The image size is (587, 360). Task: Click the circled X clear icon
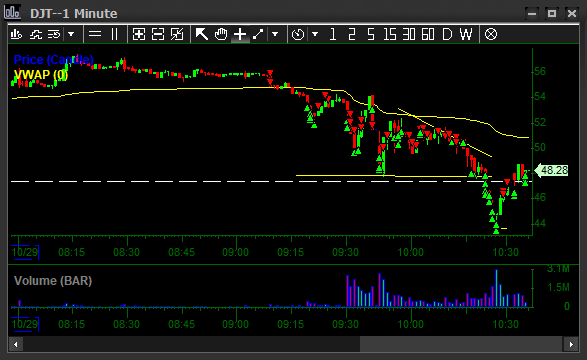(491, 34)
